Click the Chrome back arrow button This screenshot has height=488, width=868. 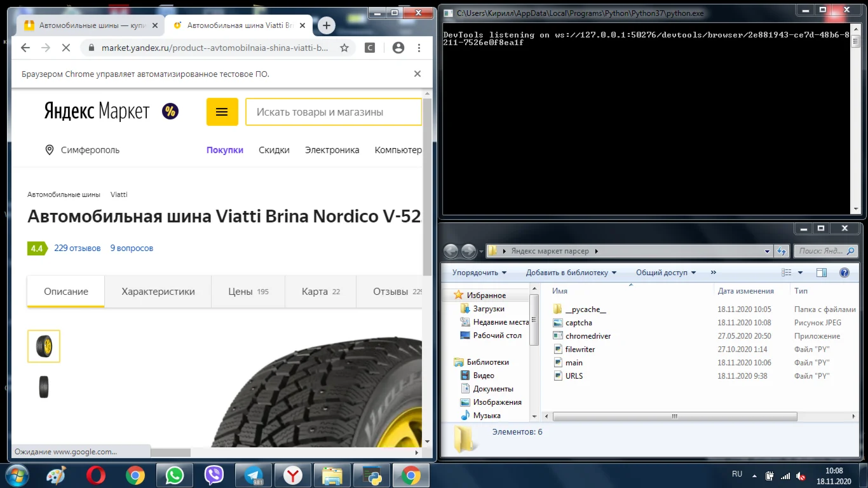pos(25,48)
